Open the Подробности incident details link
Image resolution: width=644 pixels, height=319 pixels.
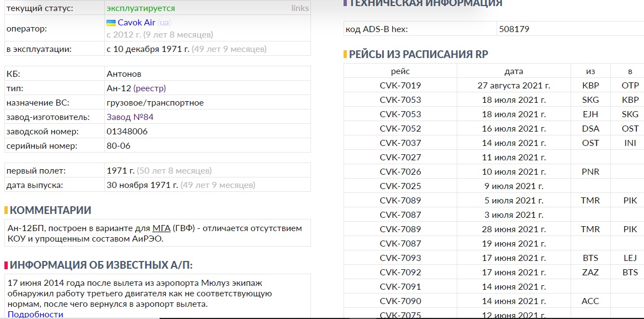[x=35, y=315]
